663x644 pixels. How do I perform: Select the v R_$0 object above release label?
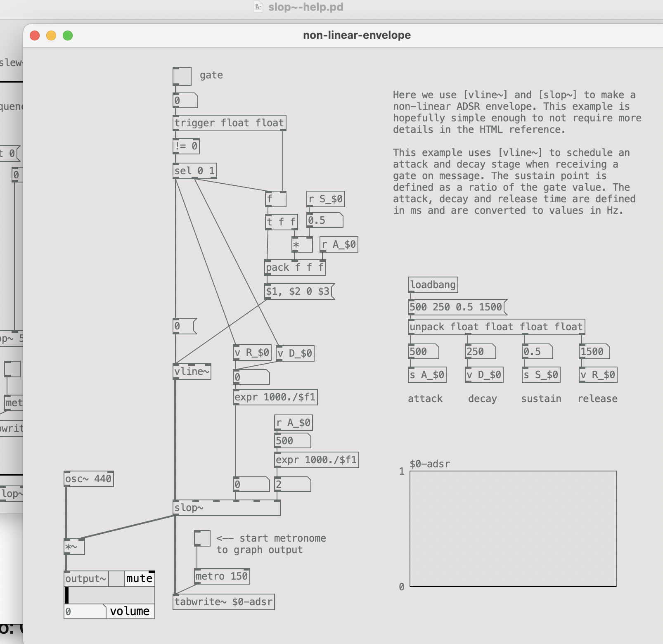[598, 375]
